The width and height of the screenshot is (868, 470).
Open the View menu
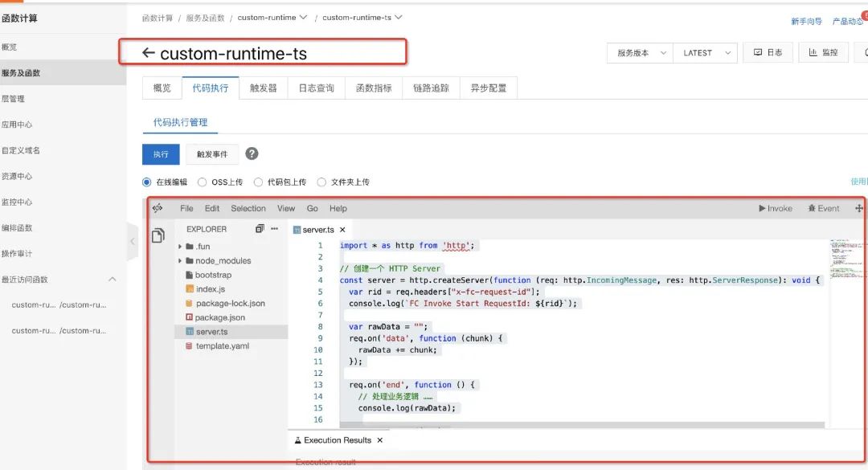pos(285,208)
